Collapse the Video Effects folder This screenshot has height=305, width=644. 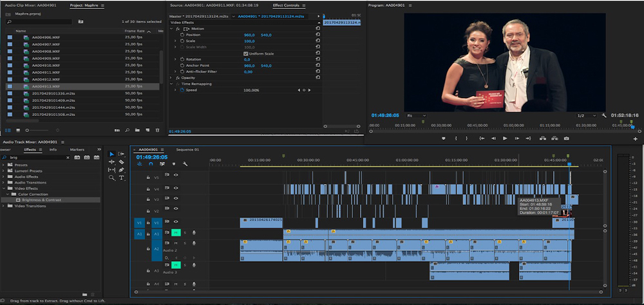[4, 188]
